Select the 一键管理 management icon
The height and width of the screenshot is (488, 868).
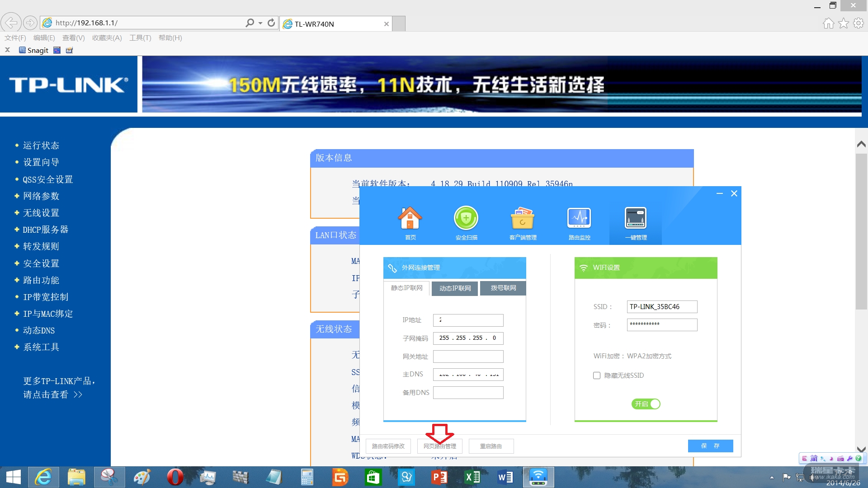[635, 219]
